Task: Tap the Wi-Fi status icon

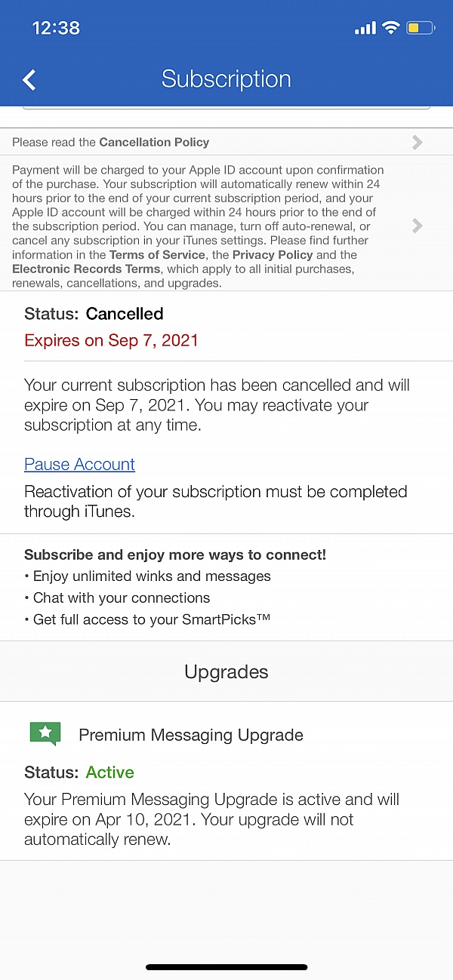Action: coord(390,28)
